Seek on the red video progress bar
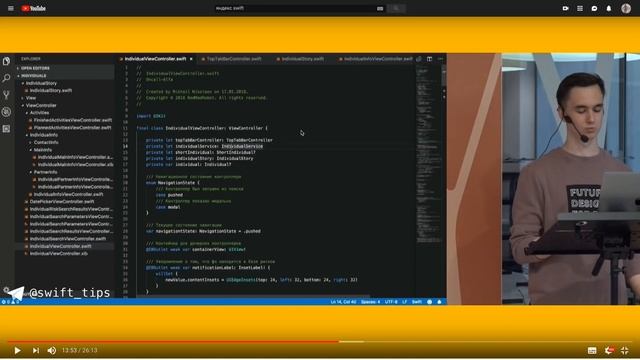 tap(173, 342)
